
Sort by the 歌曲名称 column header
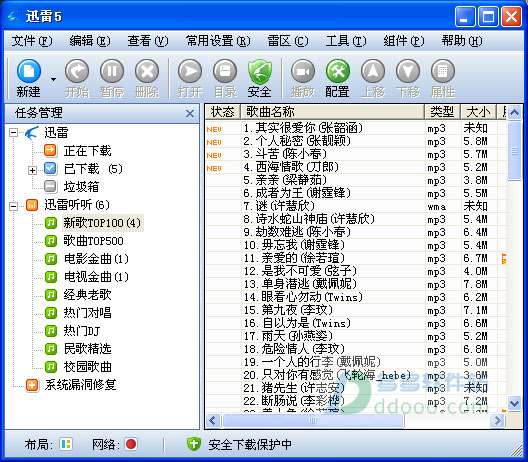tap(332, 112)
